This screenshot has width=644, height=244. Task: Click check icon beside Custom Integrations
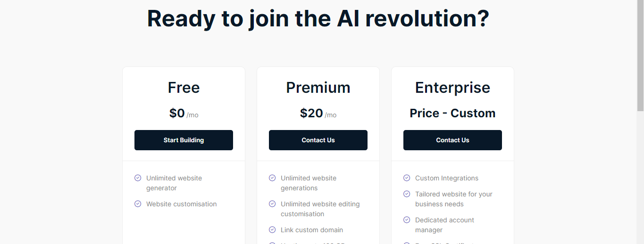(407, 178)
